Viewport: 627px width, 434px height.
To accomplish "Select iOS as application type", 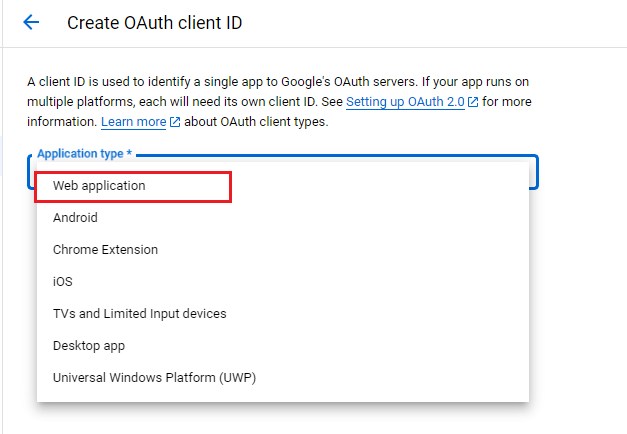I will tap(283, 282).
